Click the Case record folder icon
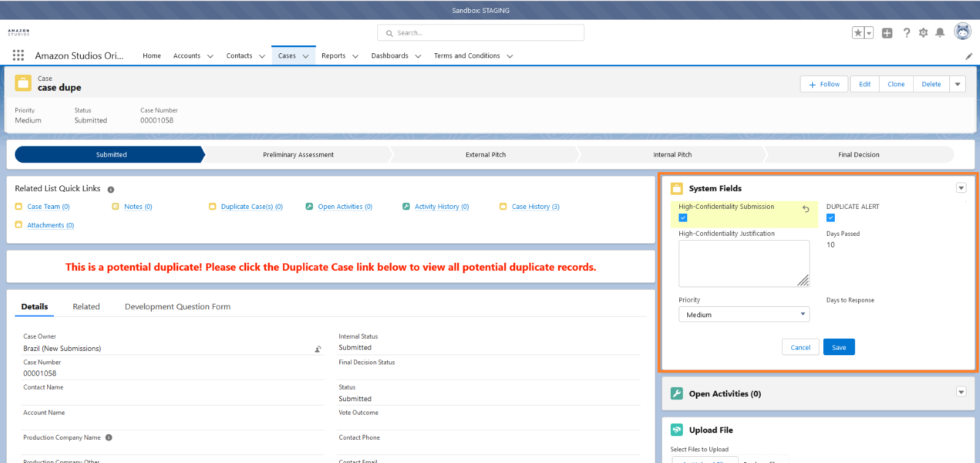 click(x=23, y=83)
